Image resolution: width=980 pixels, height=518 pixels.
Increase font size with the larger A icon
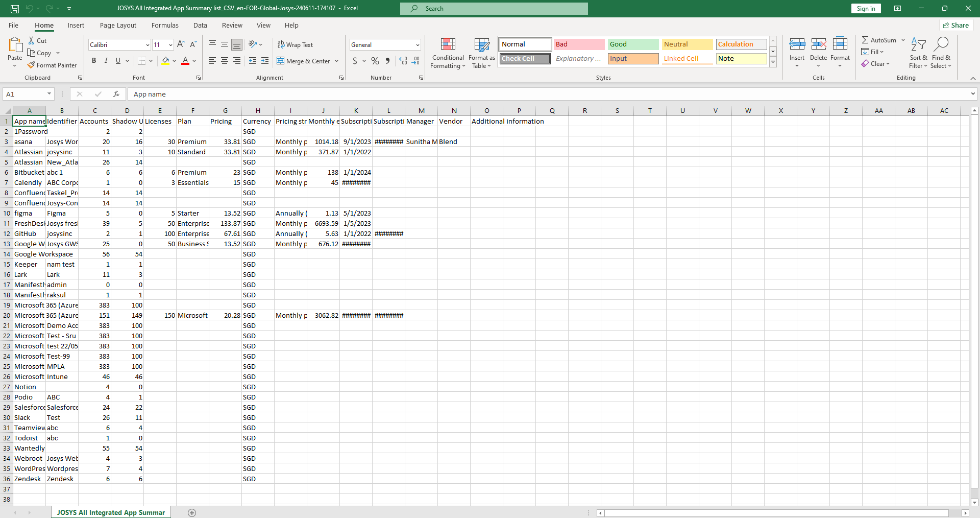click(181, 44)
